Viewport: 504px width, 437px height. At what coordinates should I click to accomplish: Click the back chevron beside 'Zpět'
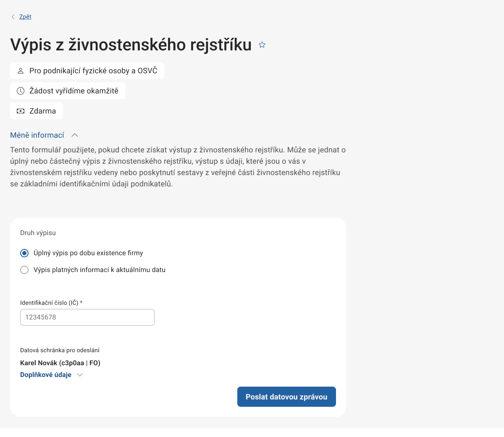click(13, 17)
